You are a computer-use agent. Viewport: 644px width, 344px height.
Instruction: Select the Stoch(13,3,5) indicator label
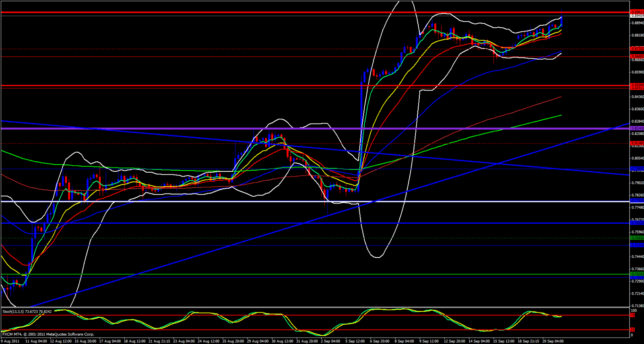(x=27, y=311)
